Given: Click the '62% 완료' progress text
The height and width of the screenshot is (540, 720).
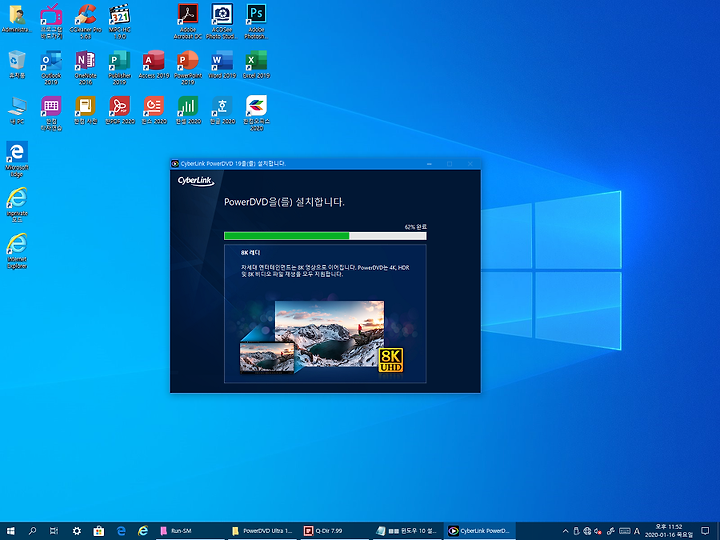Looking at the screenshot, I should 415,227.
